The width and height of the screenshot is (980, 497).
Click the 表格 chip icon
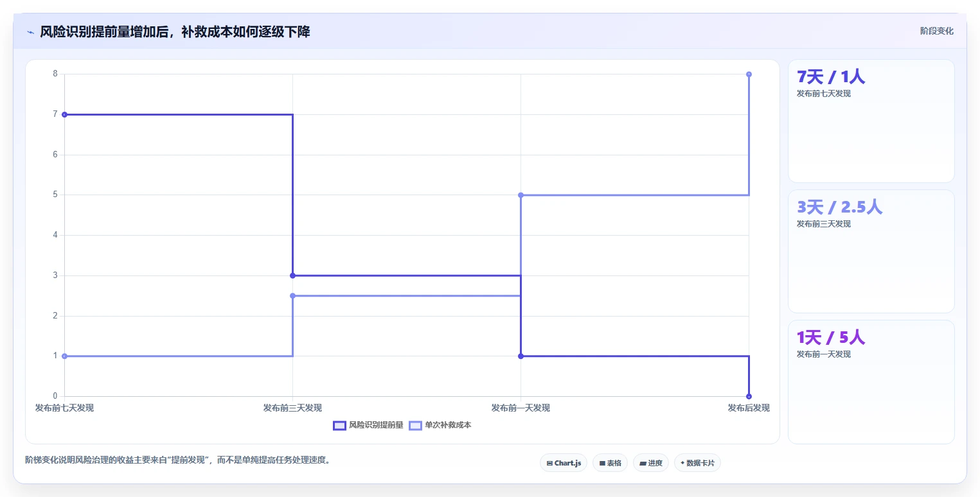602,463
